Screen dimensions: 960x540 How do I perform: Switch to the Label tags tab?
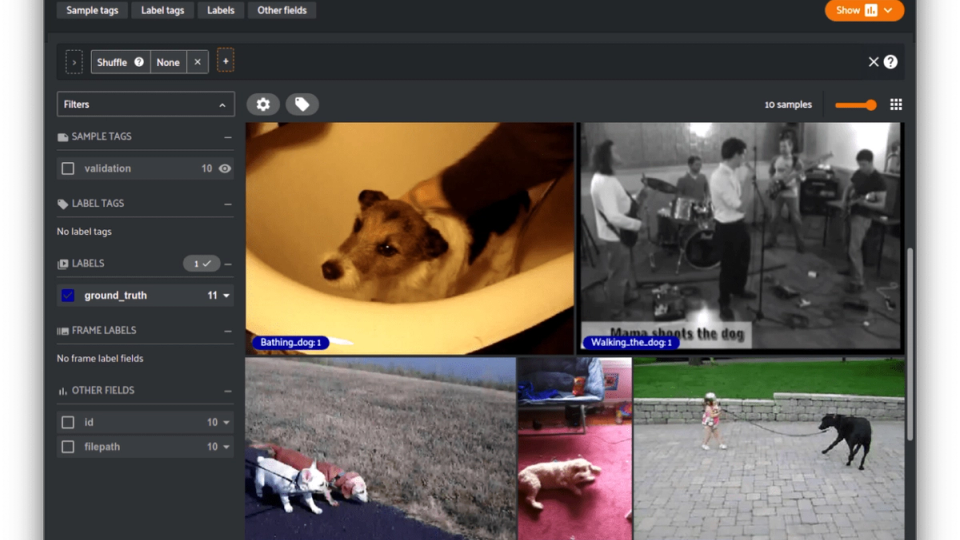(x=162, y=10)
